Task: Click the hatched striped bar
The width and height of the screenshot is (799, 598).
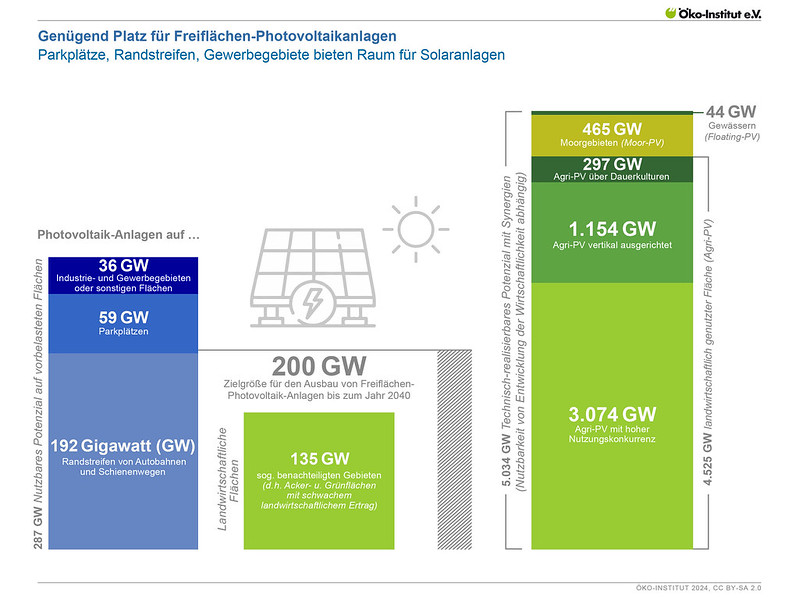Action: (x=455, y=448)
